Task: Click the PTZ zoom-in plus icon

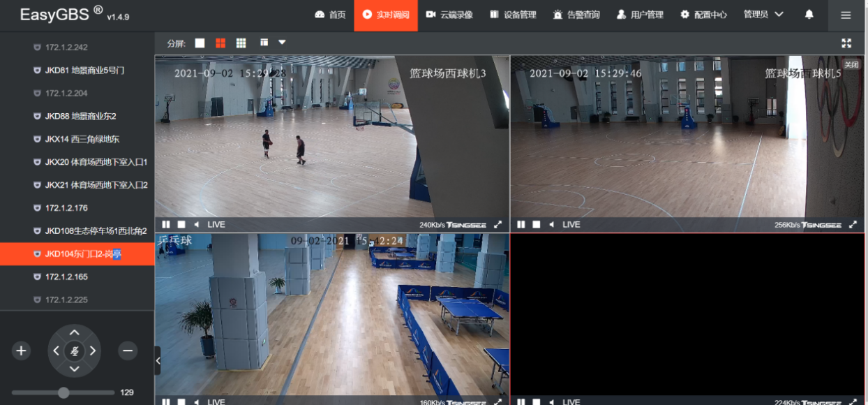Action: point(20,351)
